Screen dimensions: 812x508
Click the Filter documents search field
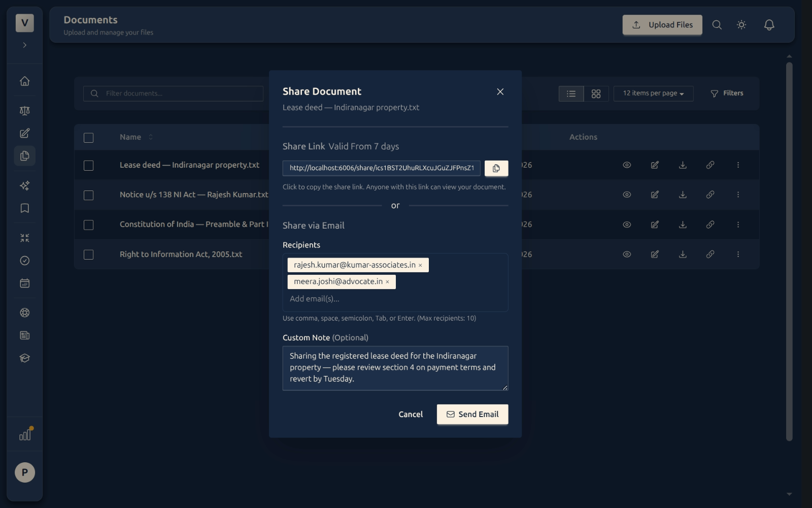tap(173, 93)
